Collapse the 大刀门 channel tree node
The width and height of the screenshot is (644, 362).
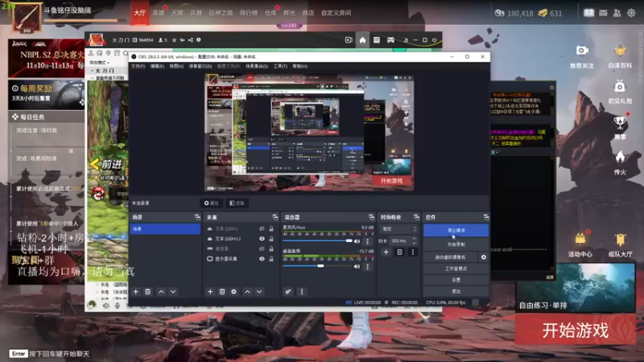pyautogui.click(x=93, y=71)
